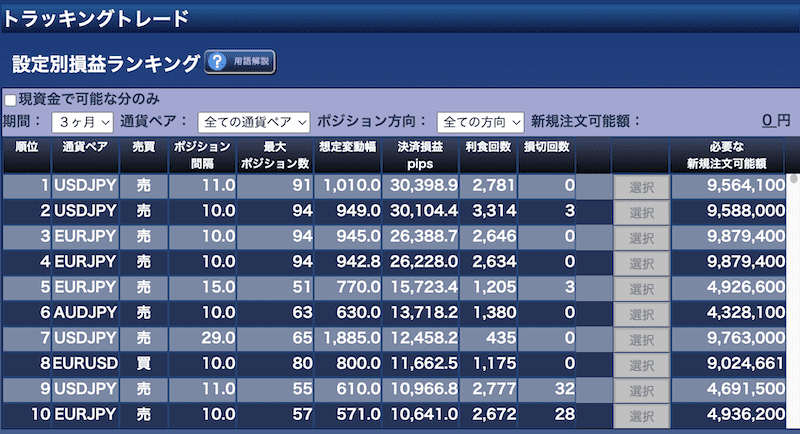Click the 4,328,100 required amount cell
The width and height of the screenshot is (800, 434).
[728, 313]
